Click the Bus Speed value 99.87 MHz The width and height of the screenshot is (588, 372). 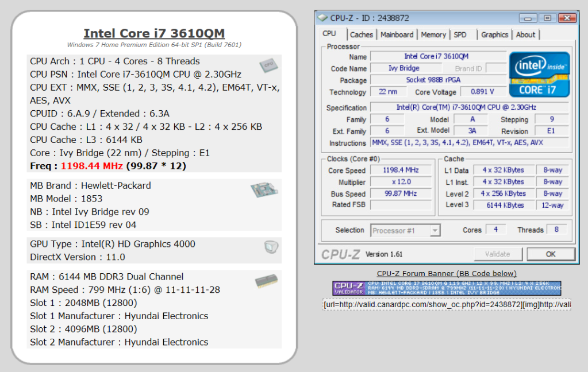401,193
